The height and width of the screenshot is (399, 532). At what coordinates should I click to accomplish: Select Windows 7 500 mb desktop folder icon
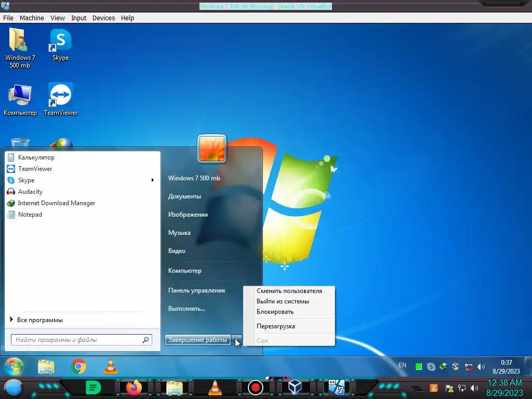(x=20, y=48)
